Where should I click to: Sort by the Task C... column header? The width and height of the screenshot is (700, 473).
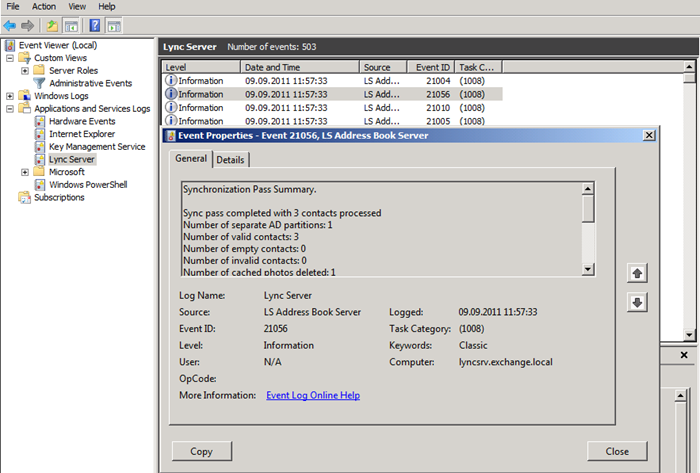[478, 67]
